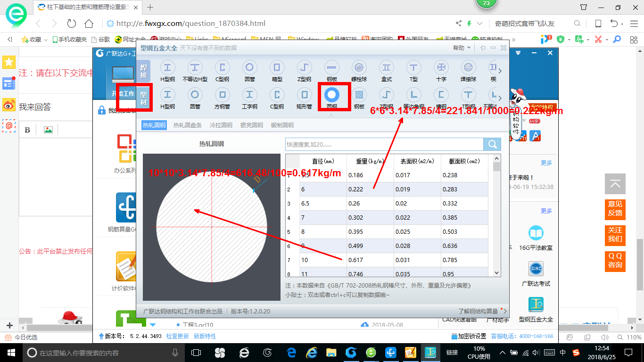This screenshot has width=644, height=362.
Task: Open the 帮助 dropdown menu
Action: (x=462, y=48)
